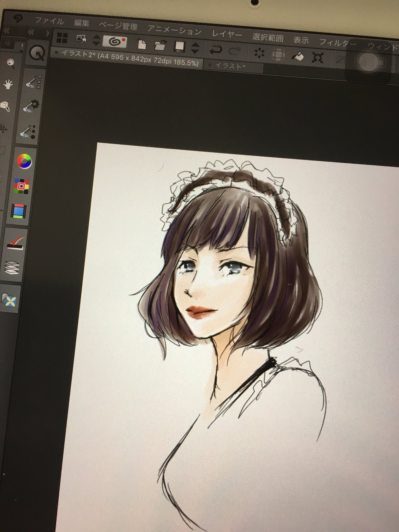Open the レイヤー menu

click(x=227, y=34)
